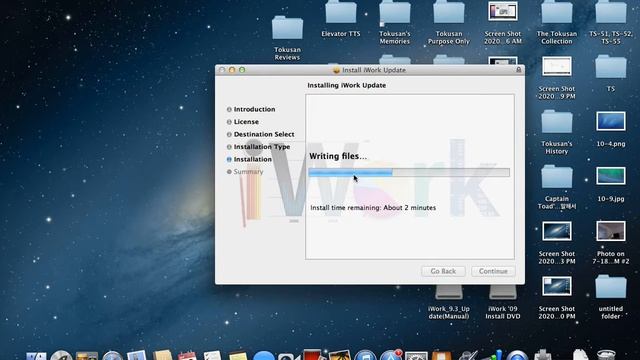Select Screen Shot 2020...6 AM file icon
Image resolution: width=640 pixels, height=360 pixels.
(502, 11)
